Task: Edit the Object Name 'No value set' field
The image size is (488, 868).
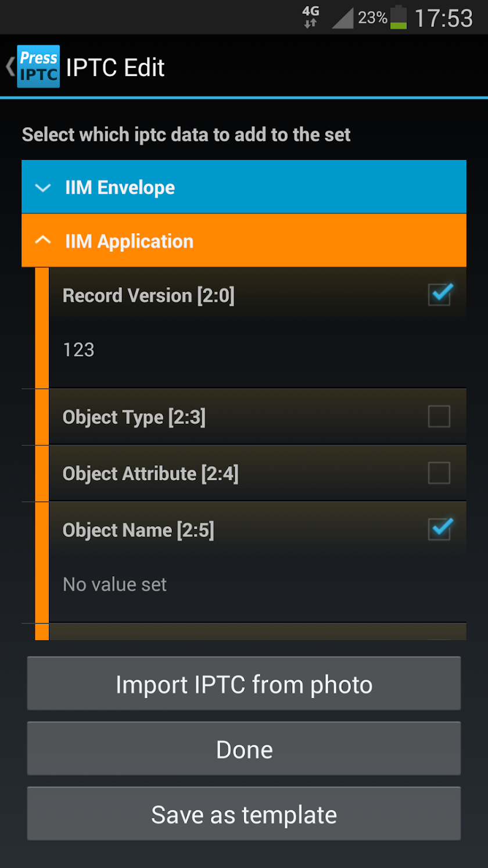Action: click(x=114, y=584)
